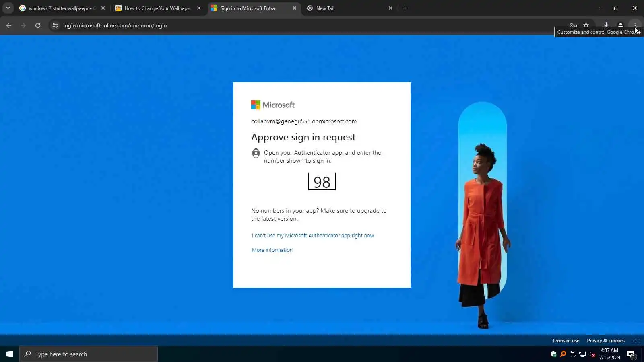Open Windows Security tray icon
The image size is (644, 362).
(553, 354)
